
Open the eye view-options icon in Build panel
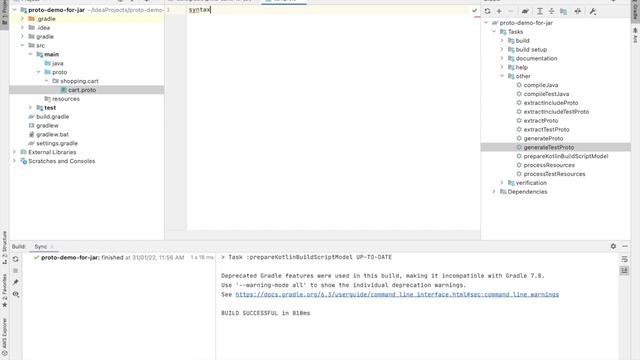16,294
